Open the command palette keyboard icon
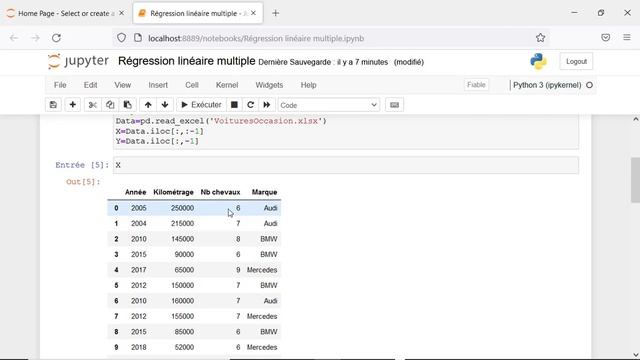Image resolution: width=640 pixels, height=360 pixels. click(x=394, y=105)
